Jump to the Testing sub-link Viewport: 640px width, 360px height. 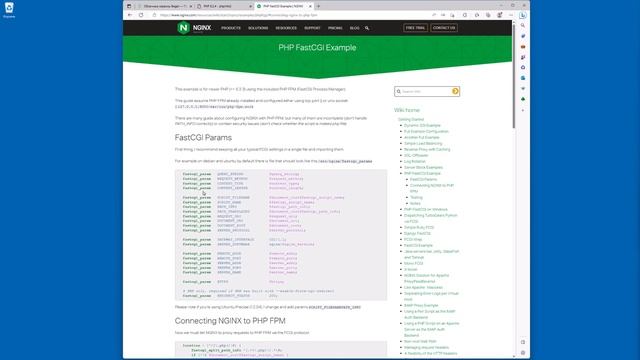coord(416,197)
